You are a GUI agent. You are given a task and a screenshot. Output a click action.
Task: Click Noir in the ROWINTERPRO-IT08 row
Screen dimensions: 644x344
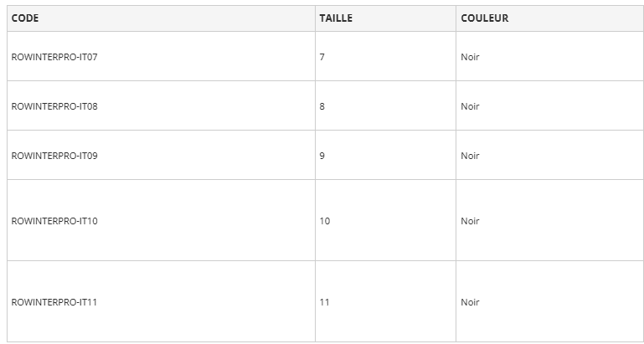click(470, 106)
